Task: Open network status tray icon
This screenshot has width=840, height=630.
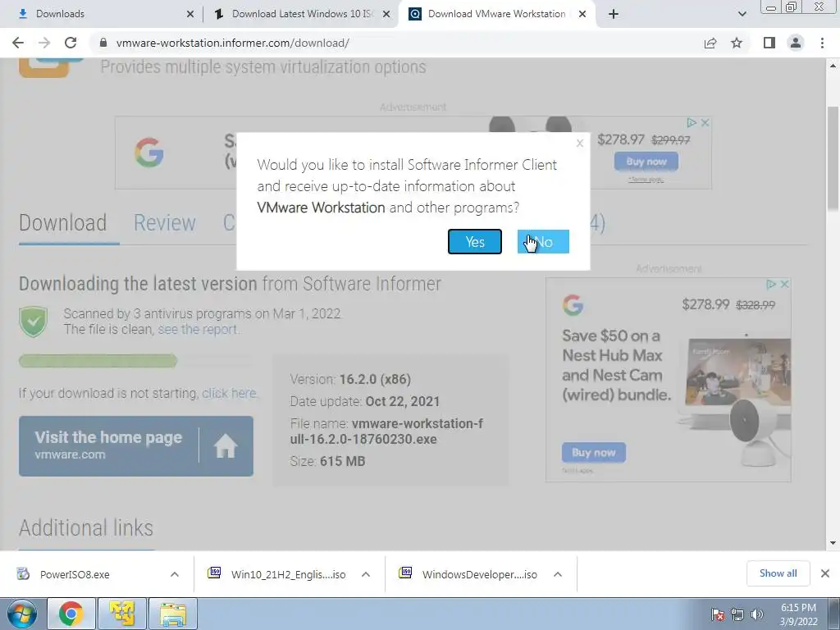Action: point(737,614)
